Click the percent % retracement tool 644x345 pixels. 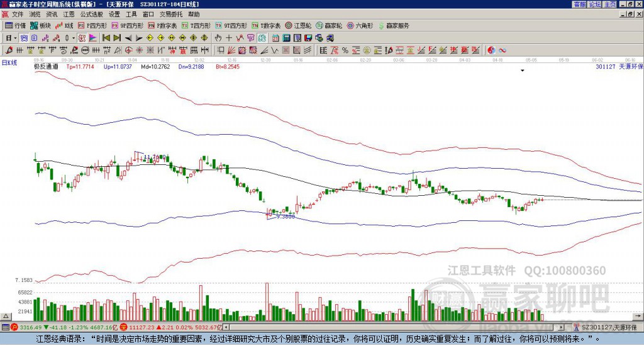(x=345, y=50)
